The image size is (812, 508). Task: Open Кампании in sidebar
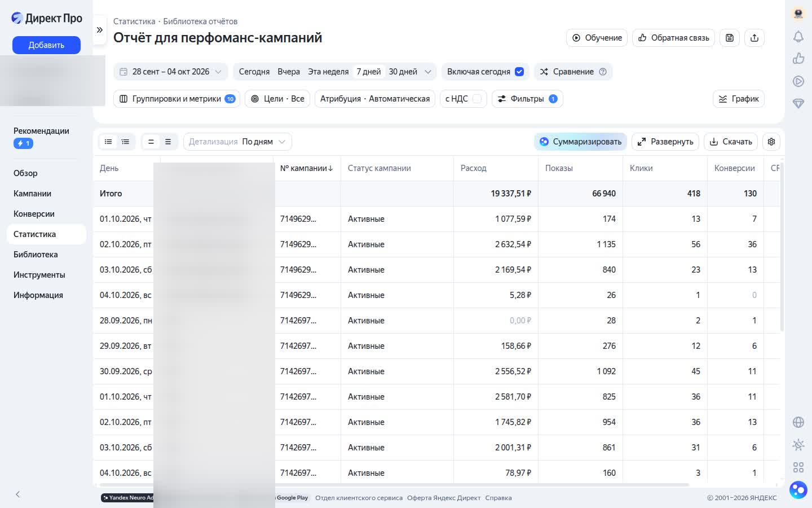[x=32, y=194]
